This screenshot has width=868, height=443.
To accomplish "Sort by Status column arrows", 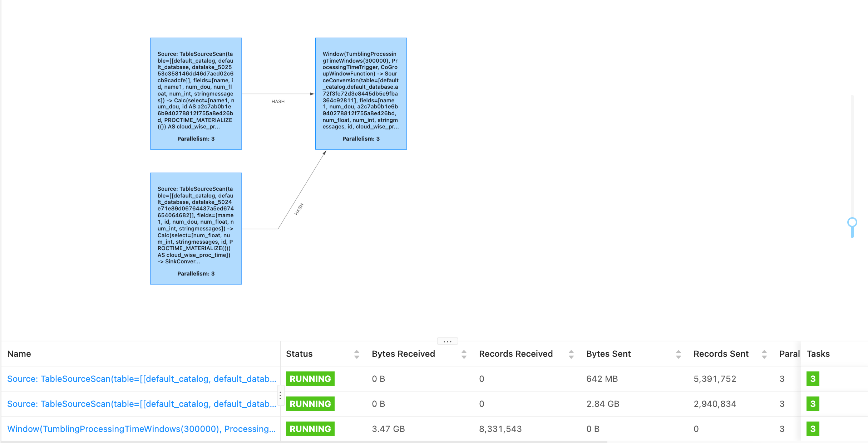I will 356,354.
